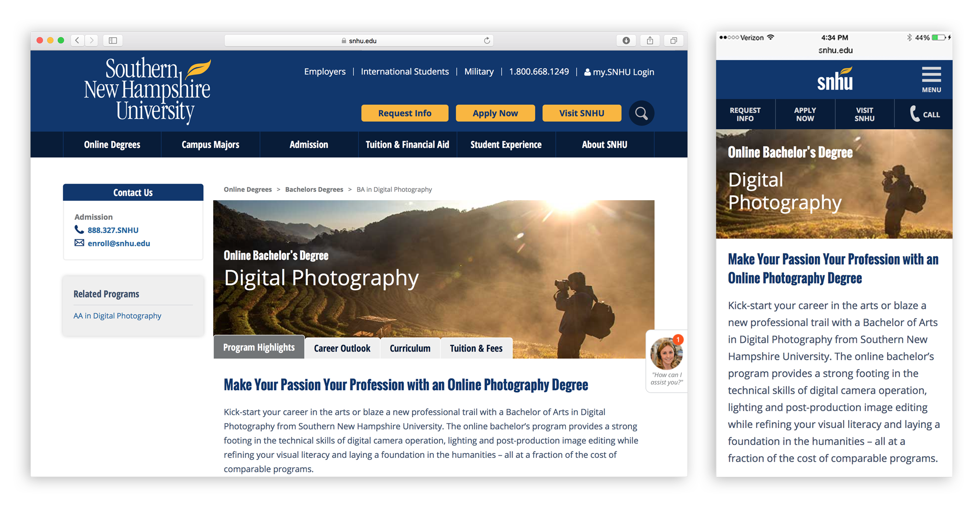This screenshot has height=520, width=980.
Task: Open the mobile hamburger MENU icon
Action: click(931, 79)
